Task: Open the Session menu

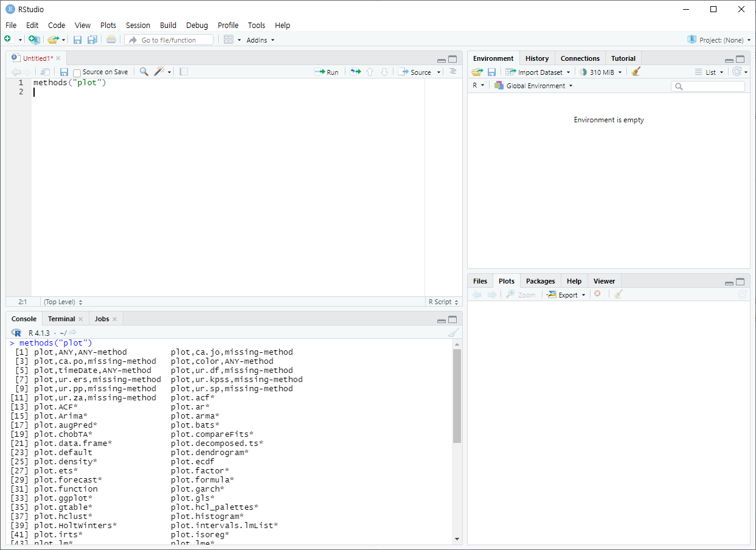Action: tap(138, 25)
